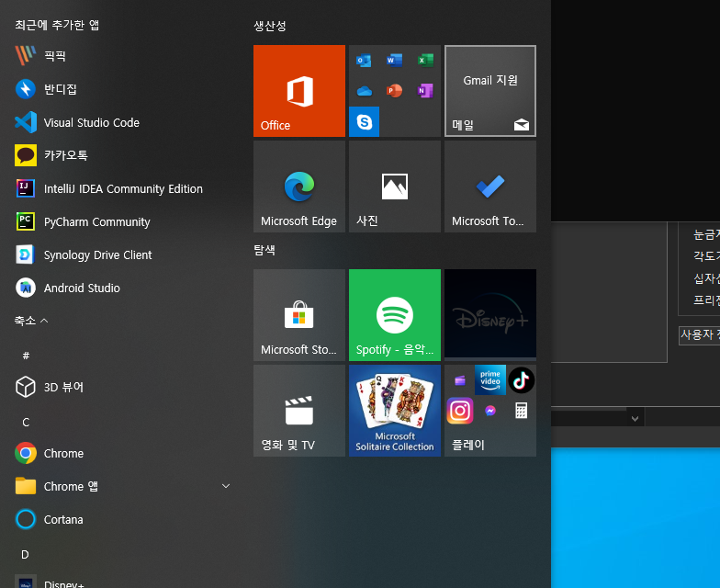Launch Cortana

pyautogui.click(x=122, y=519)
